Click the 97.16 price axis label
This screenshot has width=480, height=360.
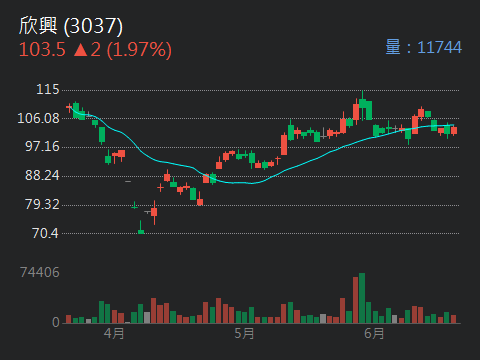pyautogui.click(x=42, y=147)
